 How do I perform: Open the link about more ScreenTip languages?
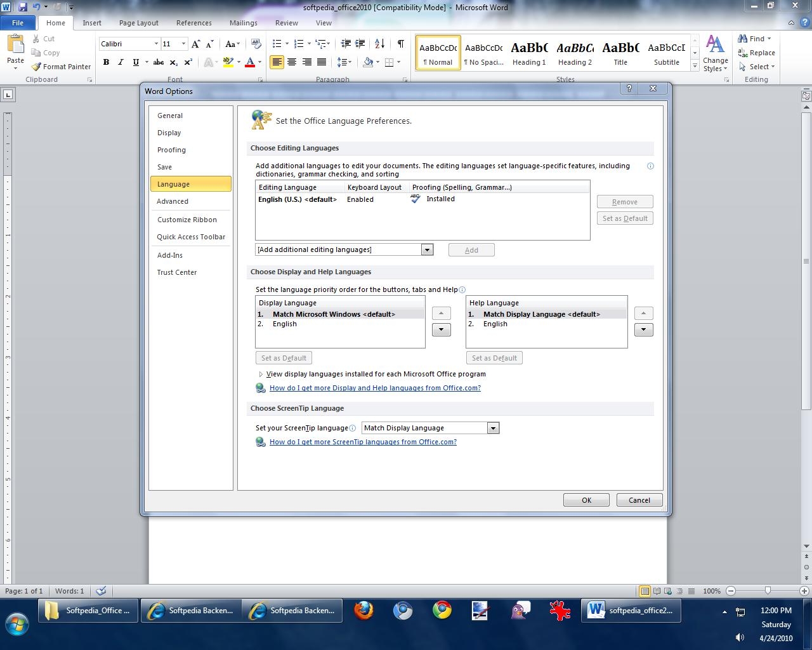point(363,442)
